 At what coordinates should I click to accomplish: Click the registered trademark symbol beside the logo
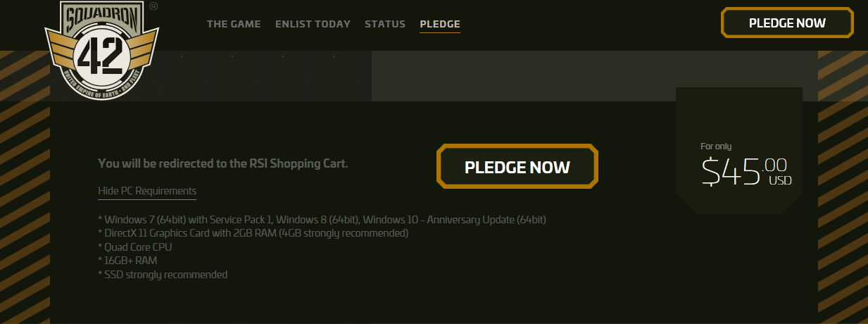point(153,6)
